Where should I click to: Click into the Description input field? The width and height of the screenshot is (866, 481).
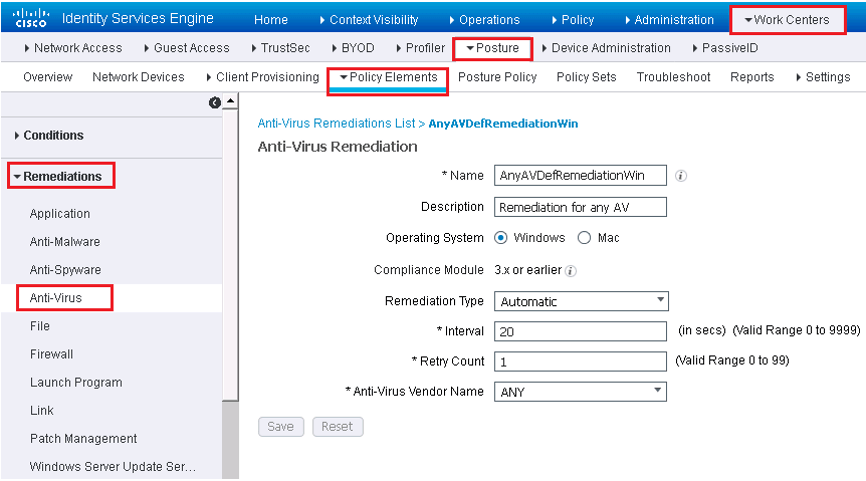(580, 207)
